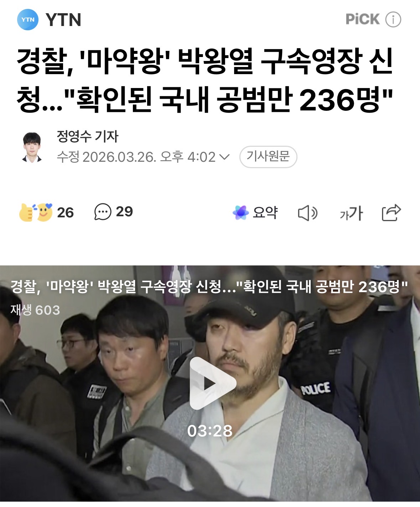This screenshot has width=420, height=507.
Task: Open the 26 reactions count
Action: (65, 213)
